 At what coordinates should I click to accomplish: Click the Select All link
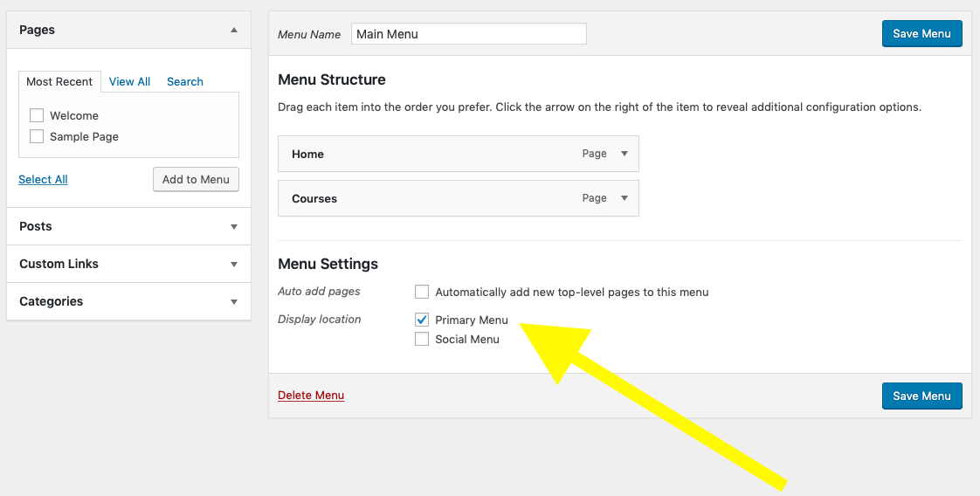click(x=43, y=179)
